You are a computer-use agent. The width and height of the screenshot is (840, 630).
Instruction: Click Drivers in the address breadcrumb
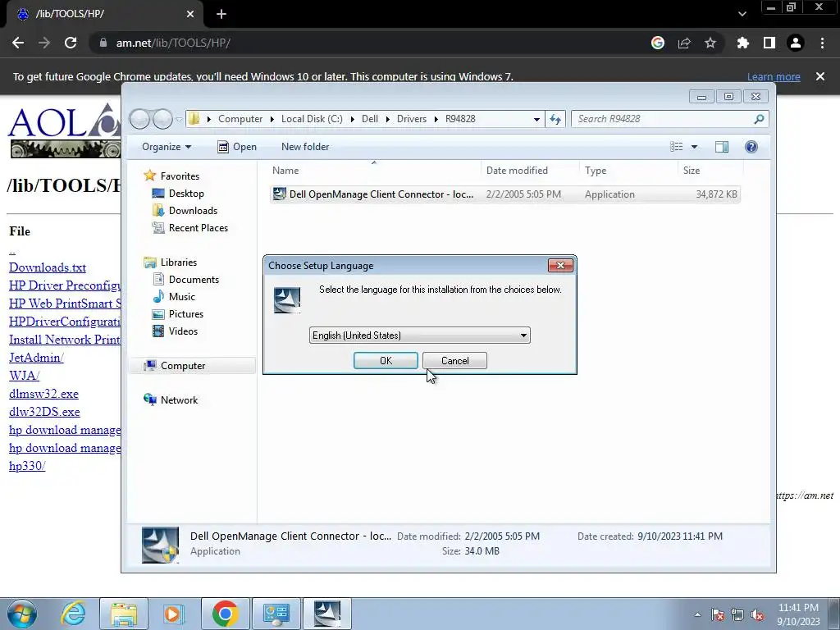412,119
